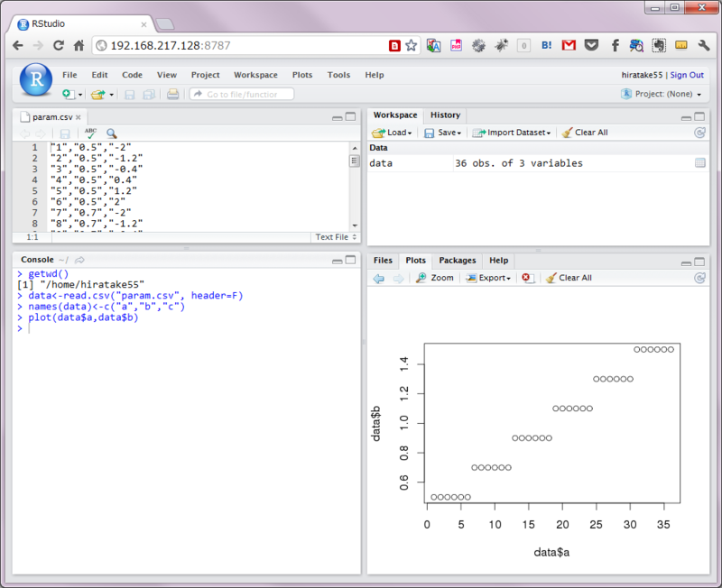Open the File menu

click(69, 75)
